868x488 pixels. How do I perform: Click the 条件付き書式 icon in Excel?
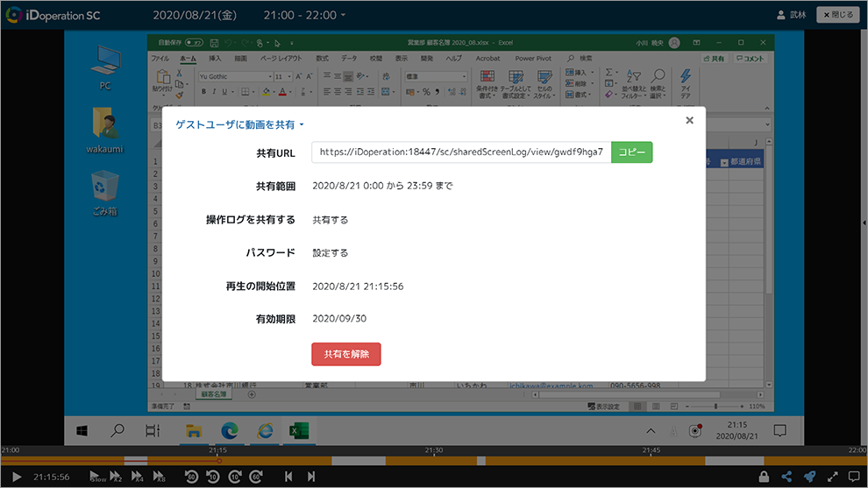click(487, 84)
